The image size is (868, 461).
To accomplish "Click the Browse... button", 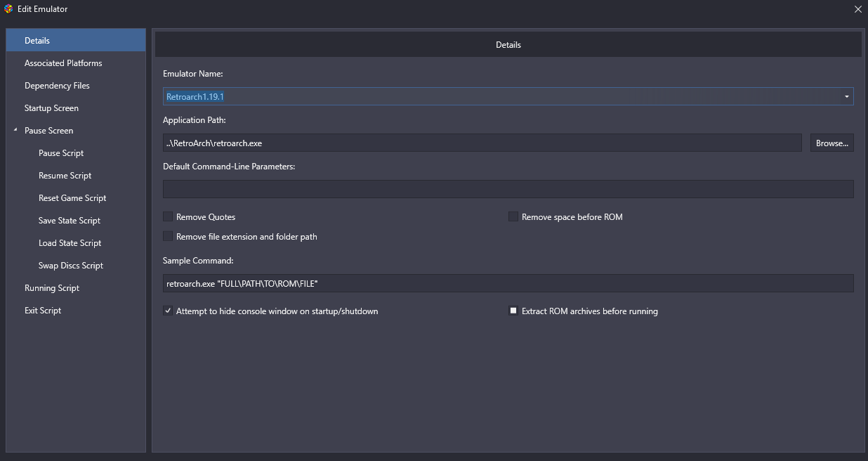I will pos(832,143).
